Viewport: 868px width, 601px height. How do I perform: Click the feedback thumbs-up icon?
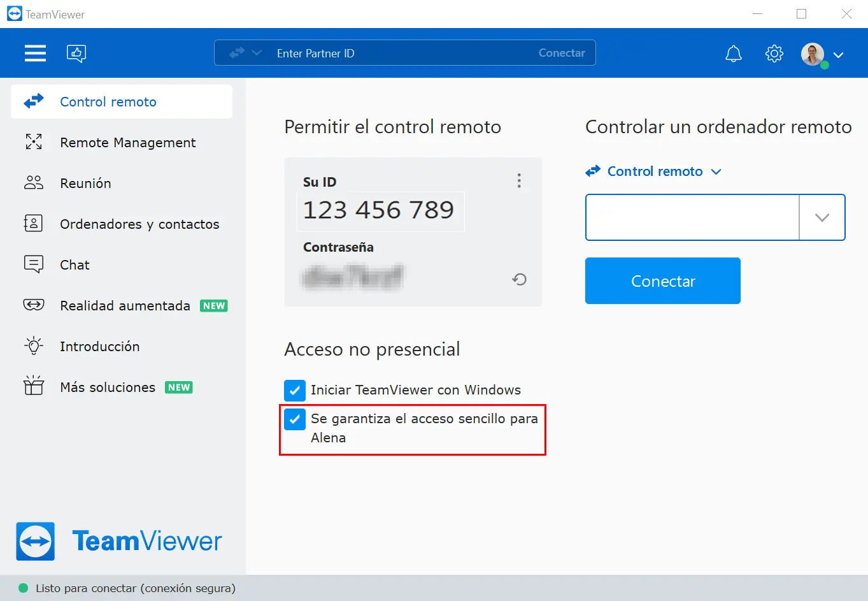(x=76, y=54)
